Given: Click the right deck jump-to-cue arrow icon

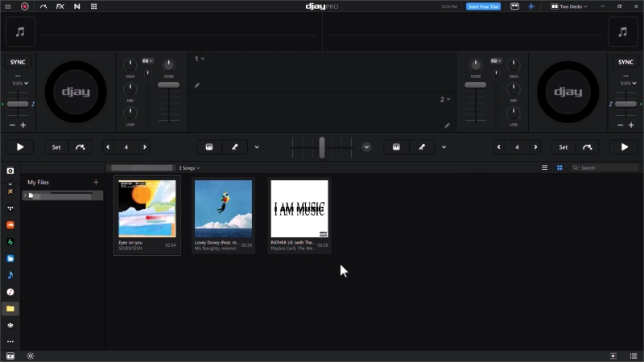Looking at the screenshot, I should click(587, 147).
